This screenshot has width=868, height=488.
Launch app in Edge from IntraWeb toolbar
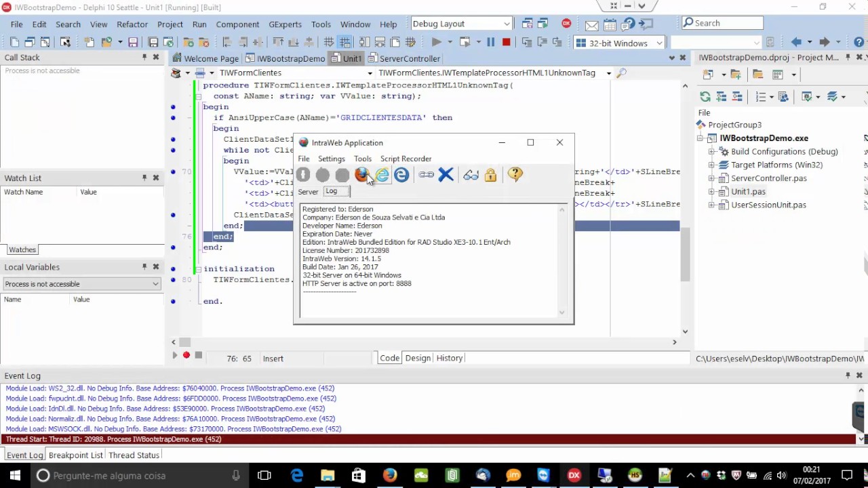tap(401, 175)
